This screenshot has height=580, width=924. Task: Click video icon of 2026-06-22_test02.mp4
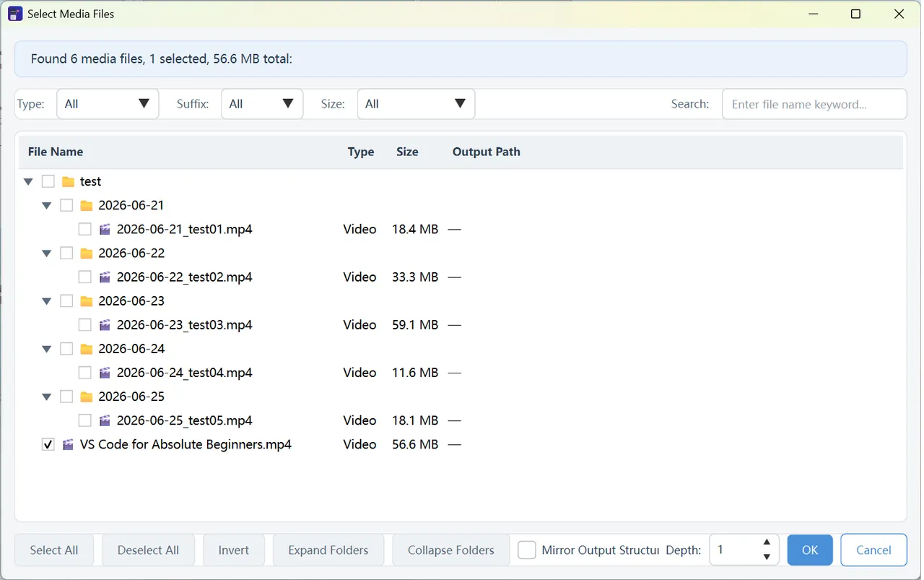click(105, 277)
